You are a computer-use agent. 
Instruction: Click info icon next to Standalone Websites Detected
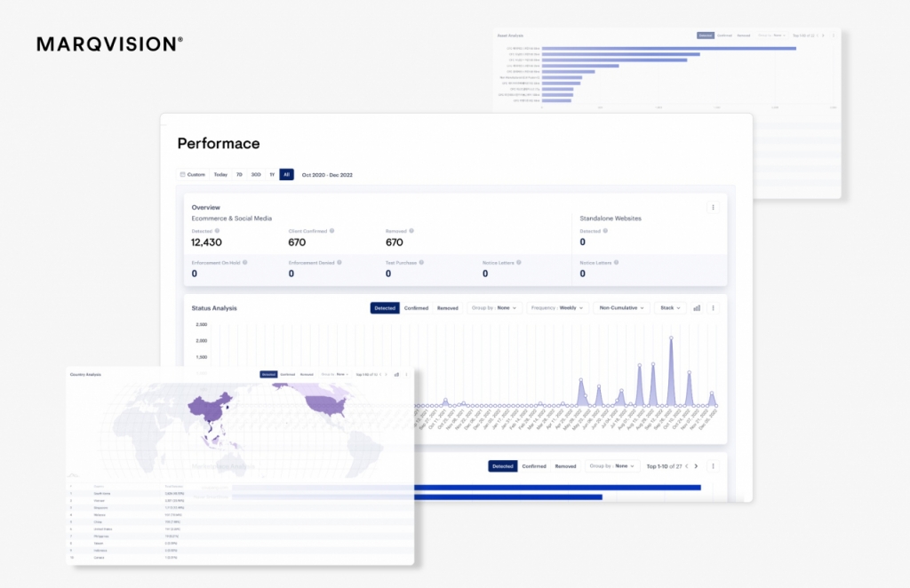605,231
